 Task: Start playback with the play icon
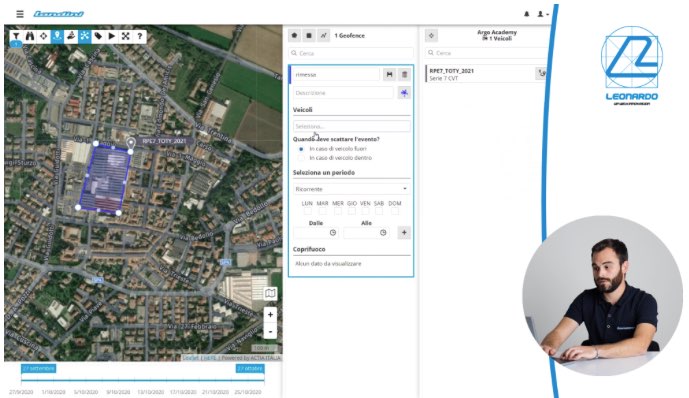pyautogui.click(x=112, y=36)
